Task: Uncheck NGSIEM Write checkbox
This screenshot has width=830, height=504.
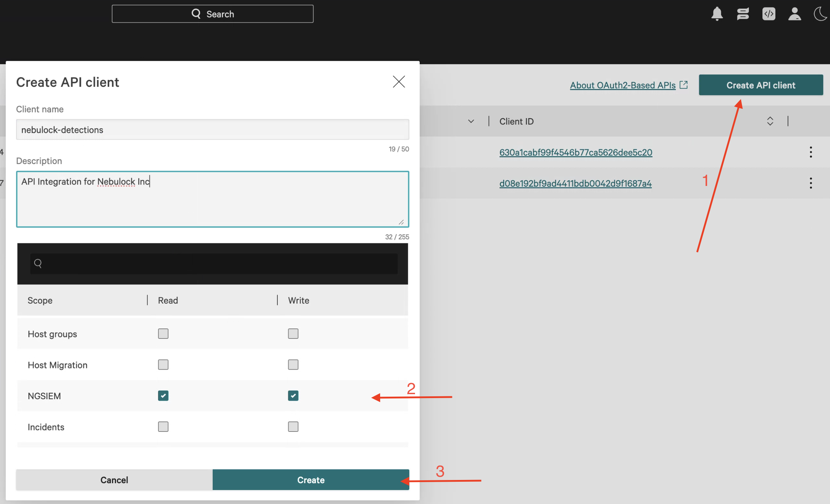Action: 293,396
